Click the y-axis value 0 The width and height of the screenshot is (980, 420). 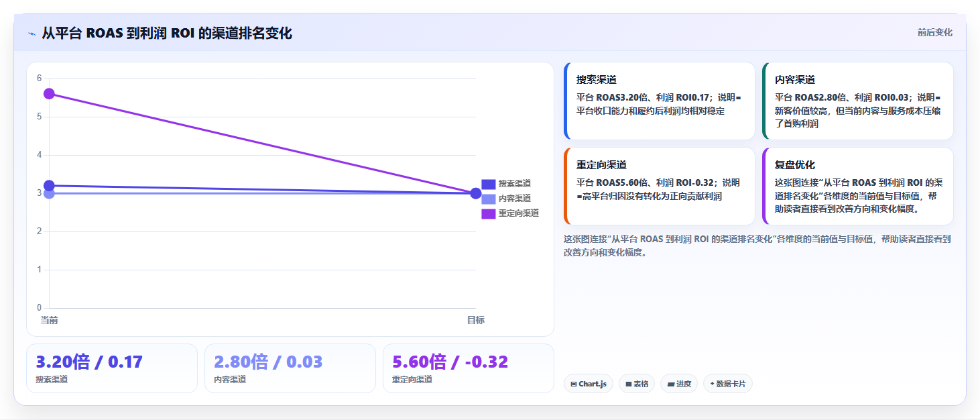(x=39, y=308)
